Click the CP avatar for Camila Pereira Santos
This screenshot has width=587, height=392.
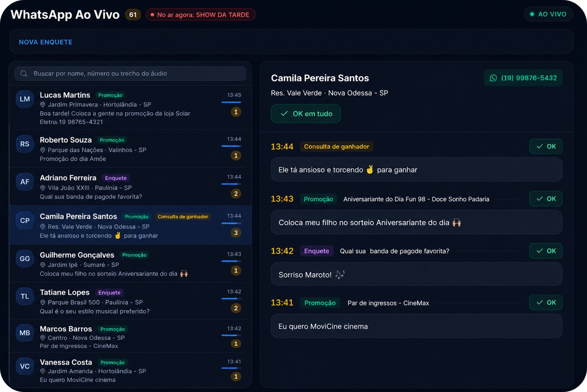[x=25, y=221]
